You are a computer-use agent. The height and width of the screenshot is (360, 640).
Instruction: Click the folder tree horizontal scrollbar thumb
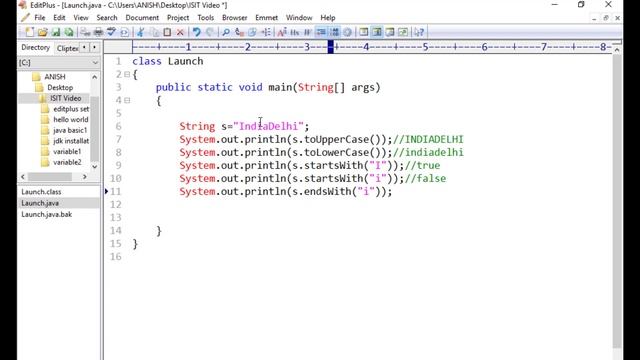50,177
